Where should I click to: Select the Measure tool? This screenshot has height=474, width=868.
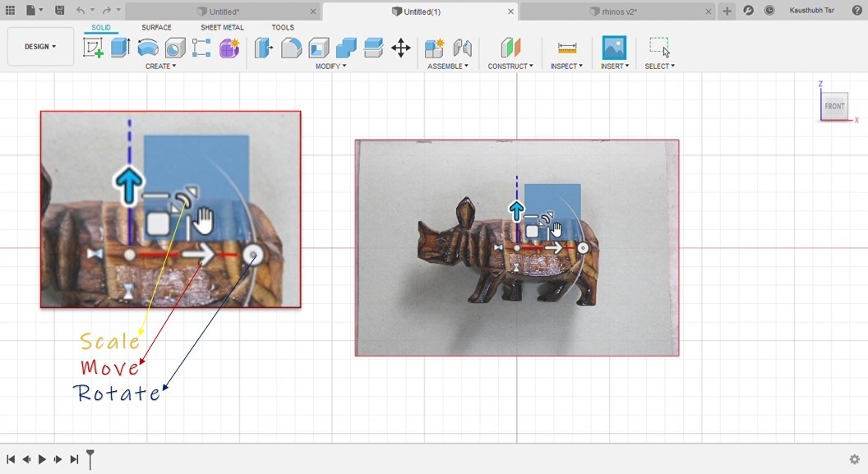(x=567, y=48)
